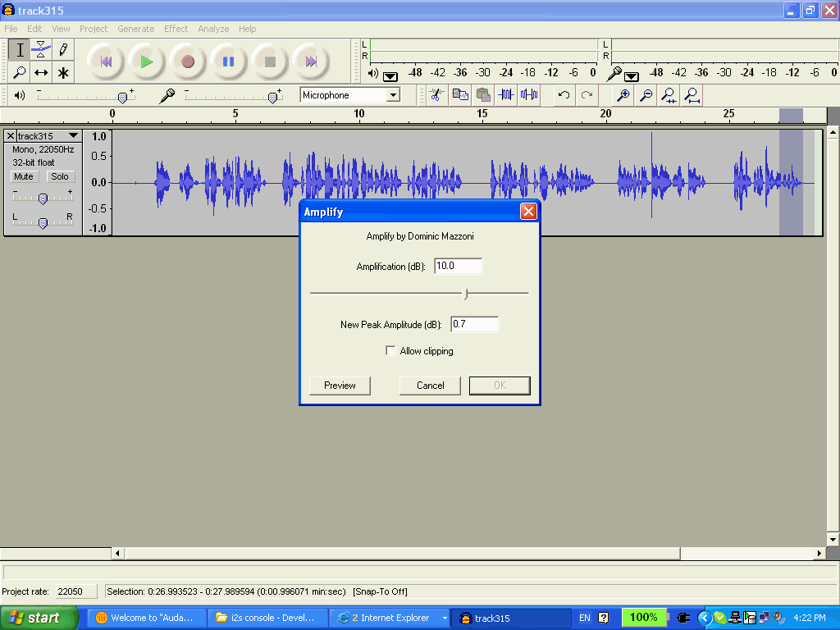This screenshot has height=630, width=840.
Task: Open the track315 track name menu
Action: tap(74, 135)
